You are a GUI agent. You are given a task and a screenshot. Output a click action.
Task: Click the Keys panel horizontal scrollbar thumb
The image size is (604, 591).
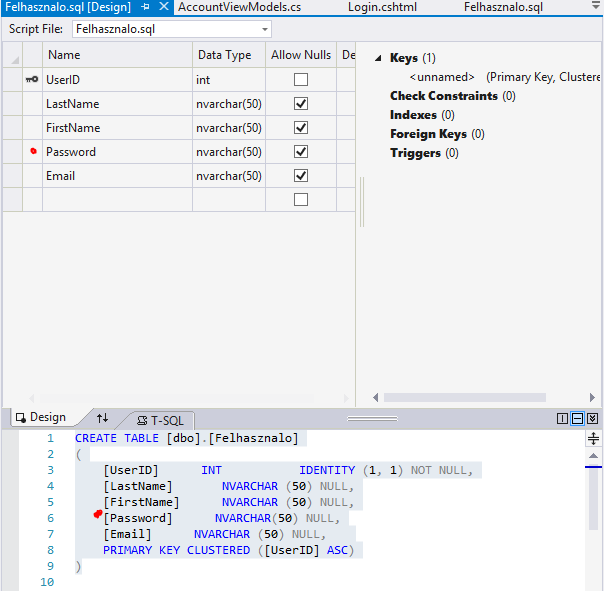[x=465, y=397]
